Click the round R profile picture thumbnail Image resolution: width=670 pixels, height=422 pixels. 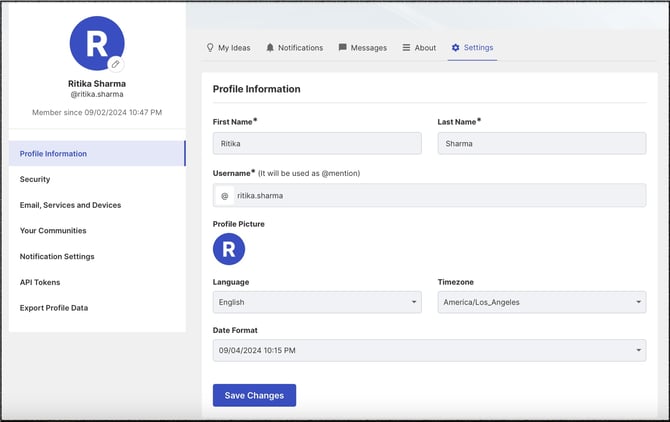pos(229,249)
